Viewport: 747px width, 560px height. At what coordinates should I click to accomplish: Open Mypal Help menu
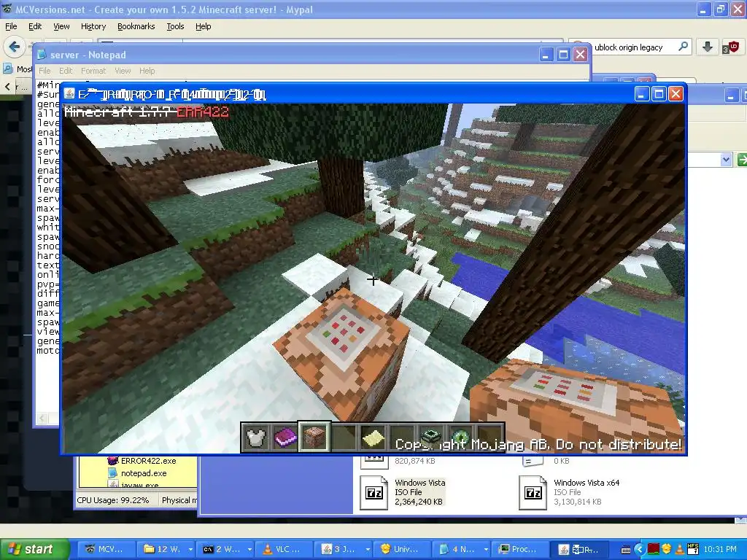pyautogui.click(x=204, y=26)
